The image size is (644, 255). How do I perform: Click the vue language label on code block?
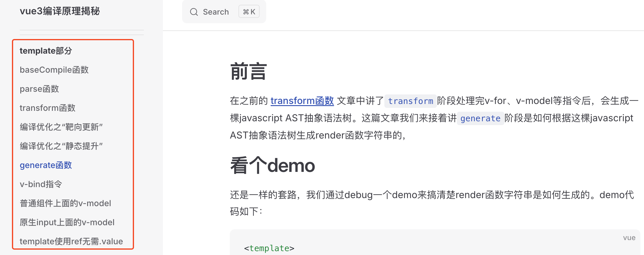pyautogui.click(x=629, y=238)
